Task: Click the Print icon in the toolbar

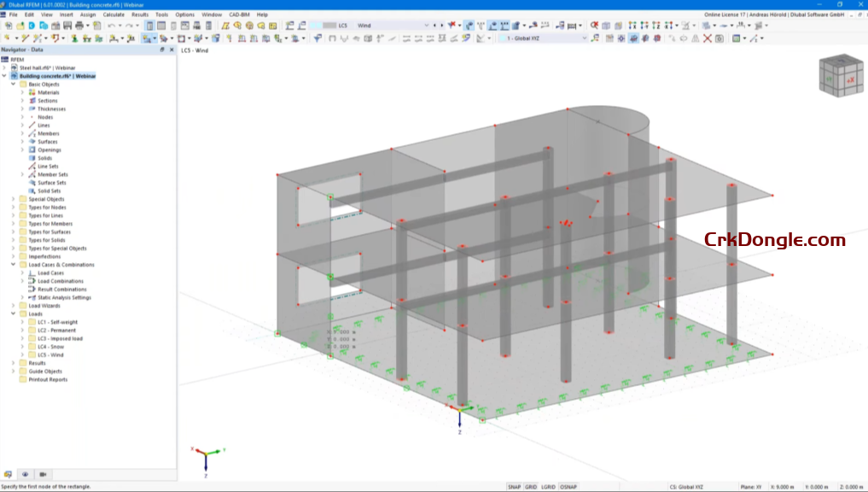Action: tap(80, 26)
